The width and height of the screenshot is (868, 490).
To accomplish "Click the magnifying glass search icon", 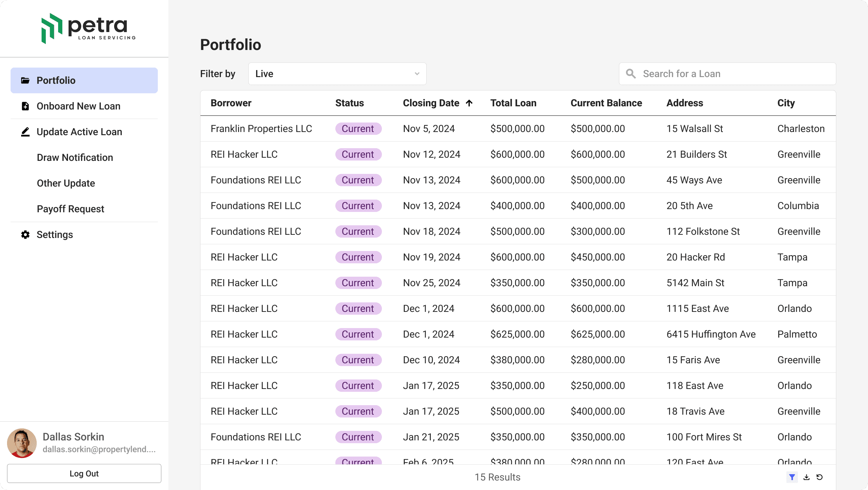I will pyautogui.click(x=631, y=74).
